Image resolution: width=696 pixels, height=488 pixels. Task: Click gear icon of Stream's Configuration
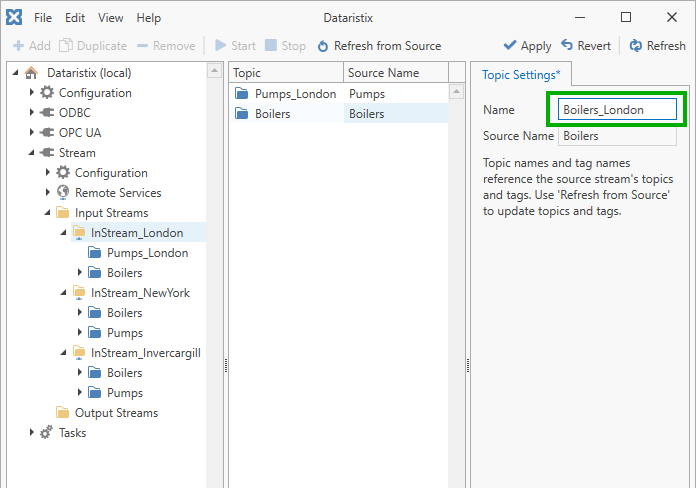pos(63,172)
